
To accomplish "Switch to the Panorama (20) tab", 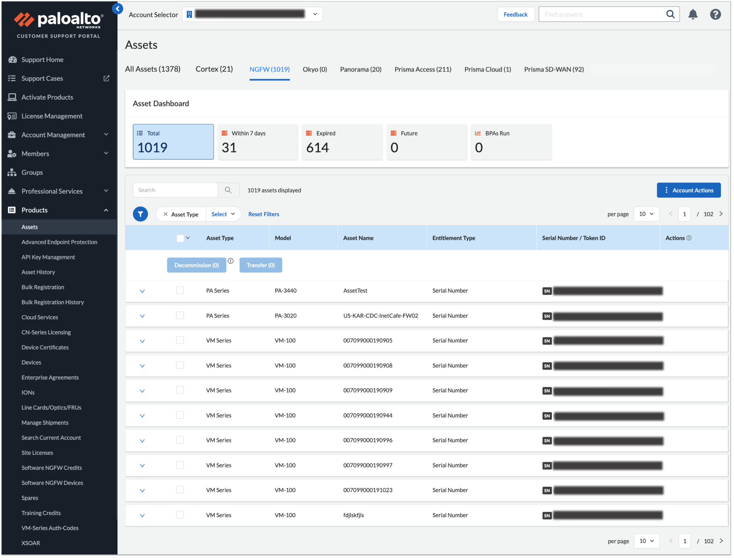I will pyautogui.click(x=360, y=69).
